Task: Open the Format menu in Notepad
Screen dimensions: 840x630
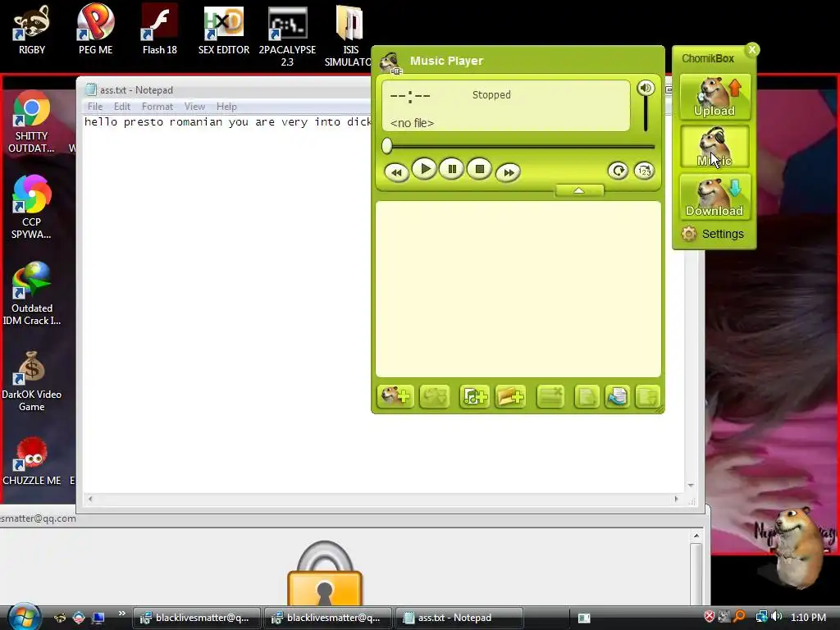Action: [157, 107]
